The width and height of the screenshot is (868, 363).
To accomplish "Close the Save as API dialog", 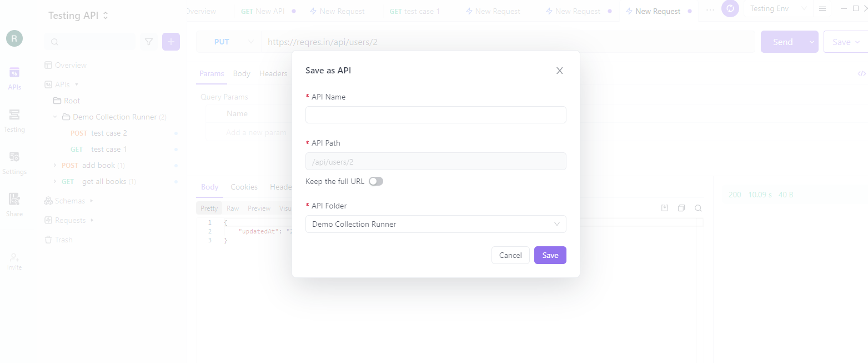I will (x=559, y=71).
